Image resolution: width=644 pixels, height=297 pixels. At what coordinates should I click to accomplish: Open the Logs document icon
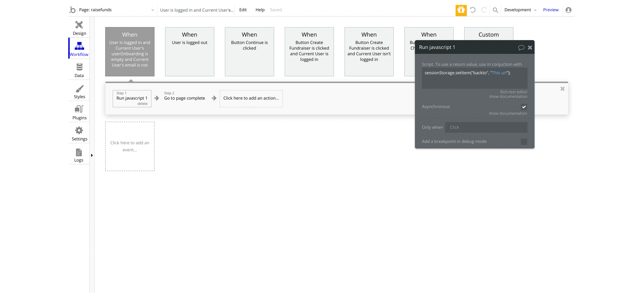click(79, 152)
